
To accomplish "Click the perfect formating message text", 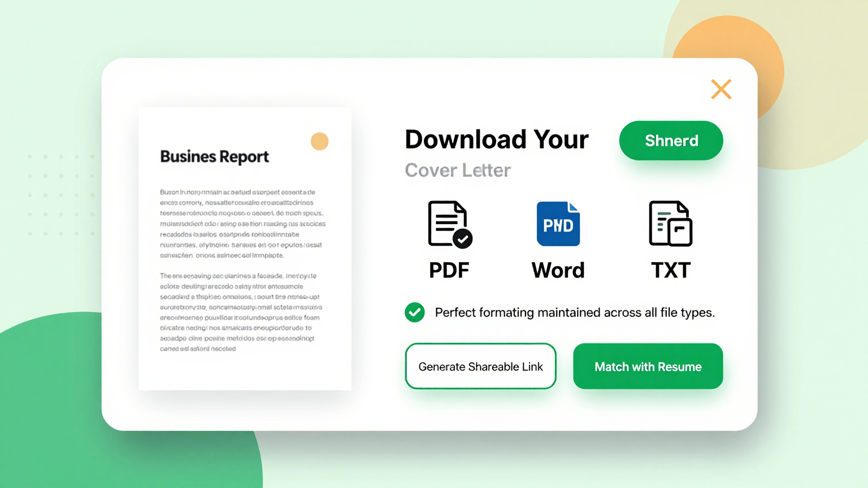I will pos(575,312).
